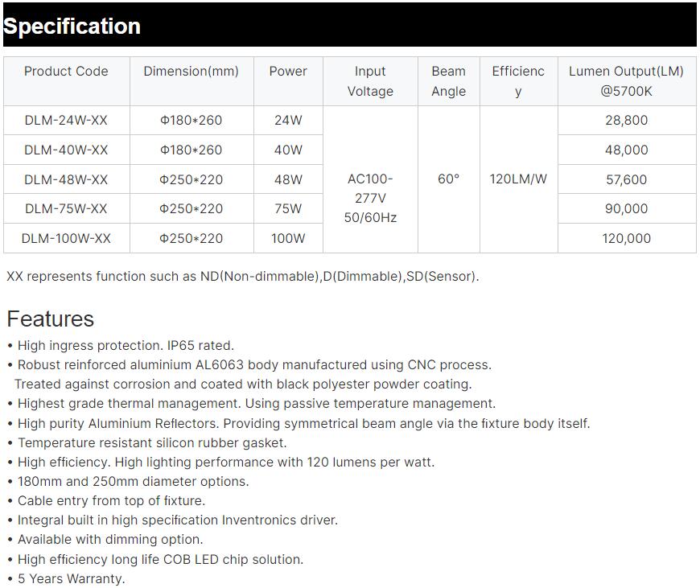700x588 pixels.
Task: Click the 120,000 lumen output value
Action: coord(626,239)
